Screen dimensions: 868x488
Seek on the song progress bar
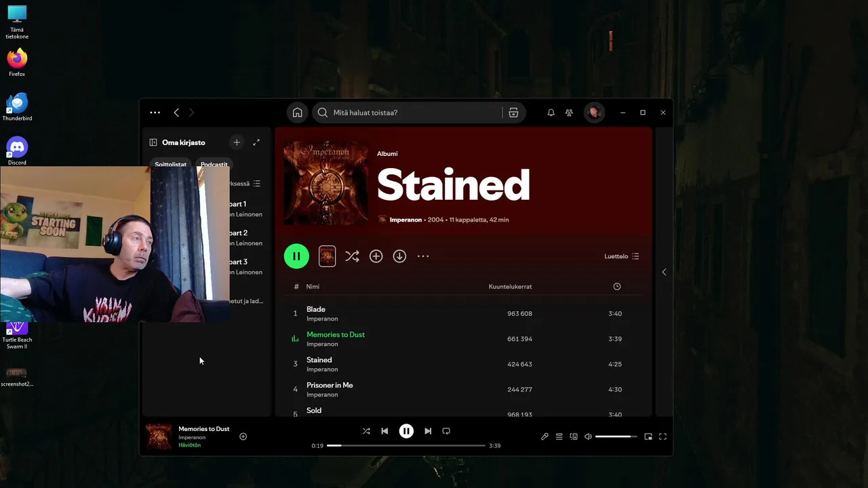coord(406,445)
